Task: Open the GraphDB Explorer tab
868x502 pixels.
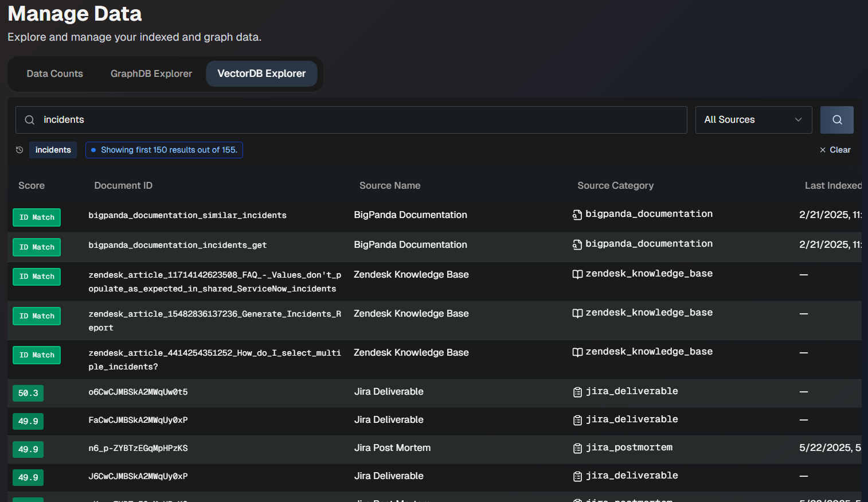Action: coord(151,73)
